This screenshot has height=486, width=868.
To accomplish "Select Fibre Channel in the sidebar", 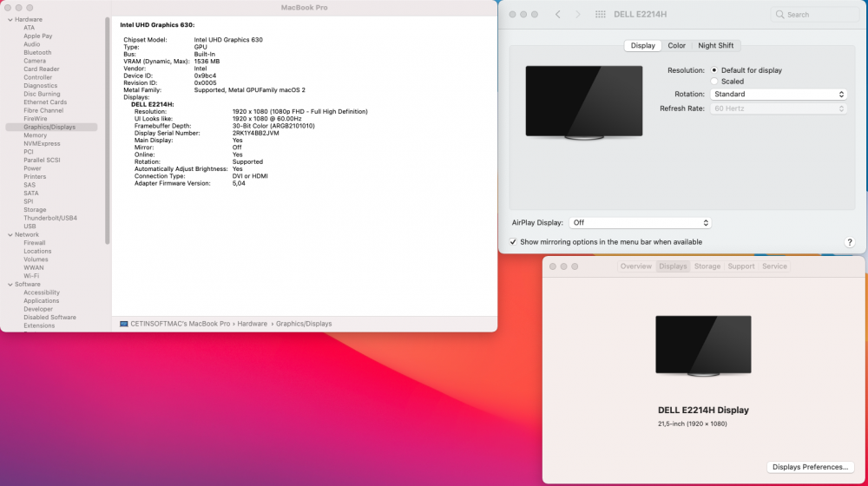I will (43, 111).
